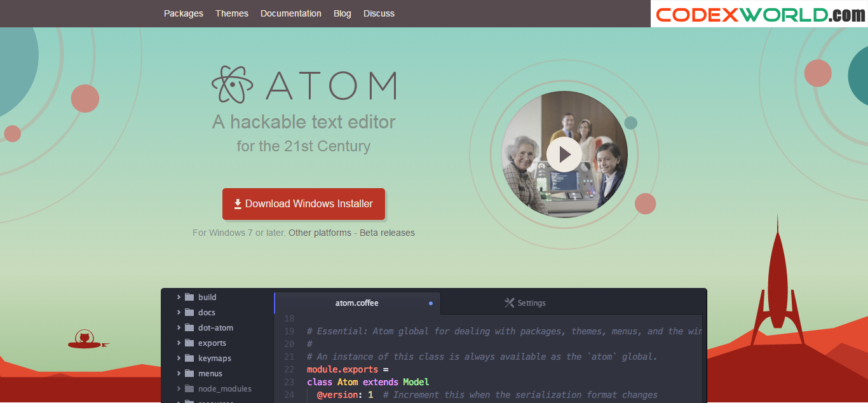
Task: Click the keymaps folder icon
Action: pos(189,358)
